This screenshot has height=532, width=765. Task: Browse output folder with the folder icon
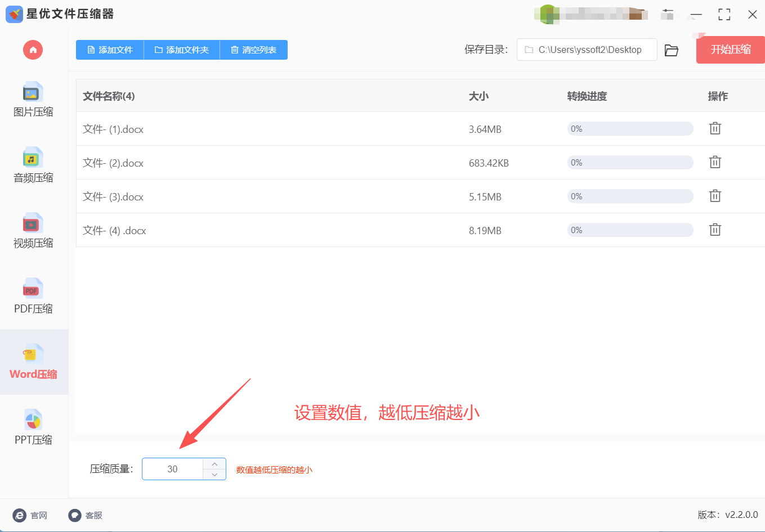click(672, 50)
